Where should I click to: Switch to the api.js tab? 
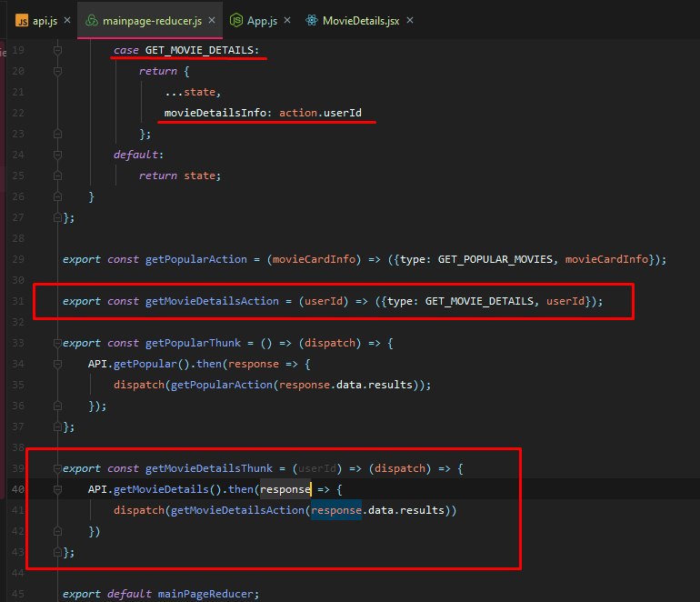click(36, 21)
